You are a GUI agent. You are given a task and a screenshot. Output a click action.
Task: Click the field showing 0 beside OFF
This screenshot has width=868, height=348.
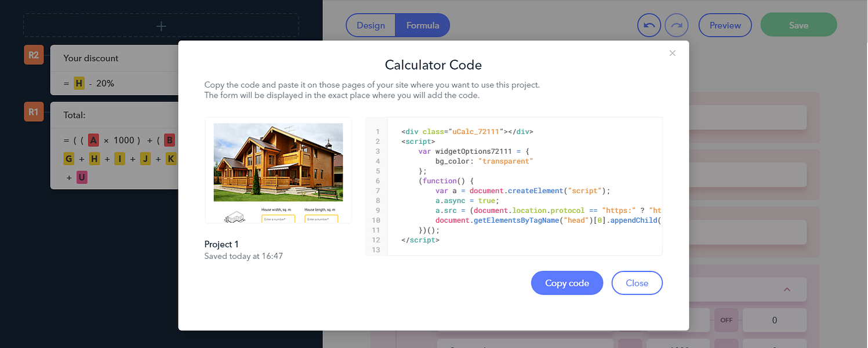pyautogui.click(x=775, y=320)
